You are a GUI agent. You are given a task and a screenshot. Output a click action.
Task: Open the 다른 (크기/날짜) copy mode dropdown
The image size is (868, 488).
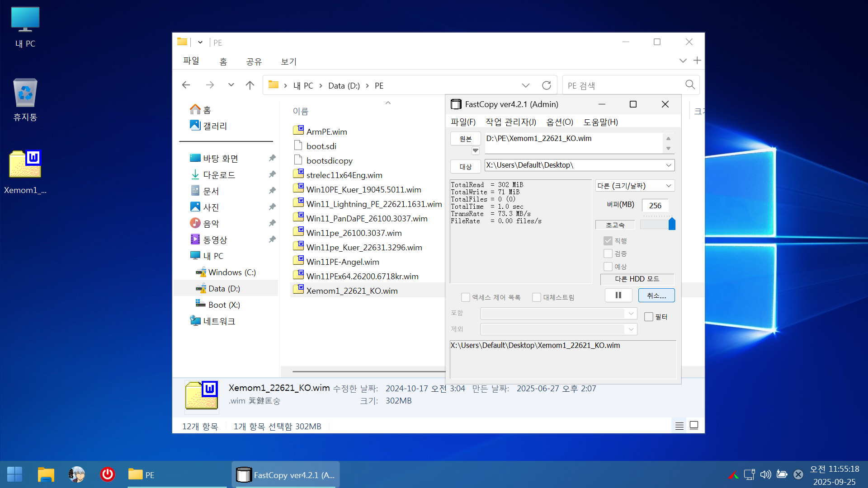click(669, 186)
